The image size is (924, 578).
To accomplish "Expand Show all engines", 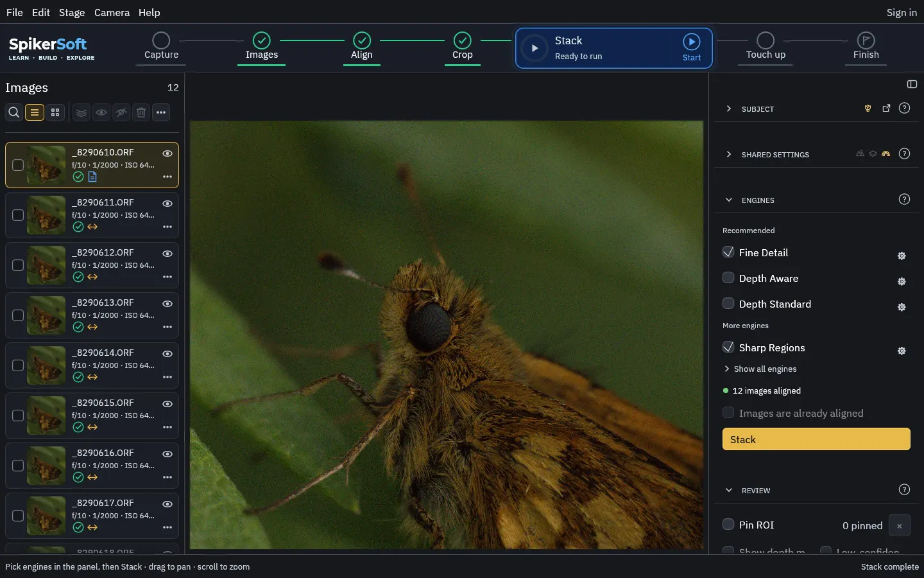I will click(760, 369).
